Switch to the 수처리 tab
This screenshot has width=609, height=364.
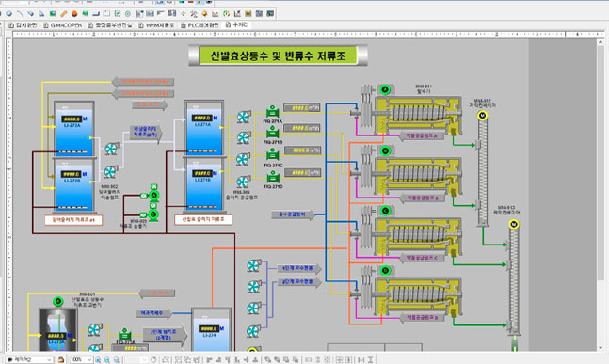pos(237,24)
